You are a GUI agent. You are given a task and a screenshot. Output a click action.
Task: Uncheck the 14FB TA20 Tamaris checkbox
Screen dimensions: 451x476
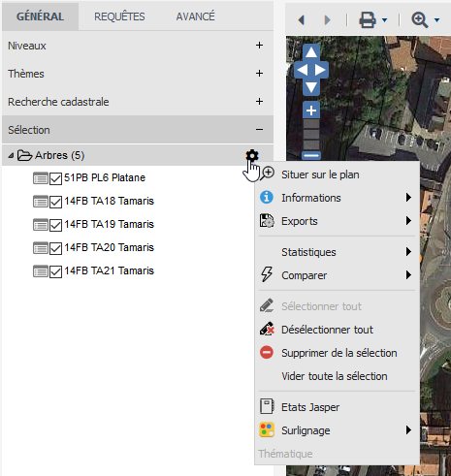55,248
